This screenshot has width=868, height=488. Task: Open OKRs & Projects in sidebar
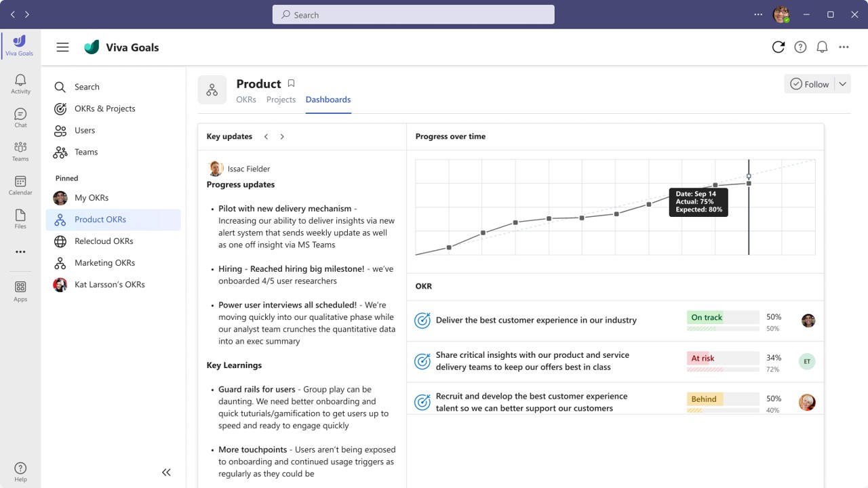pos(104,108)
